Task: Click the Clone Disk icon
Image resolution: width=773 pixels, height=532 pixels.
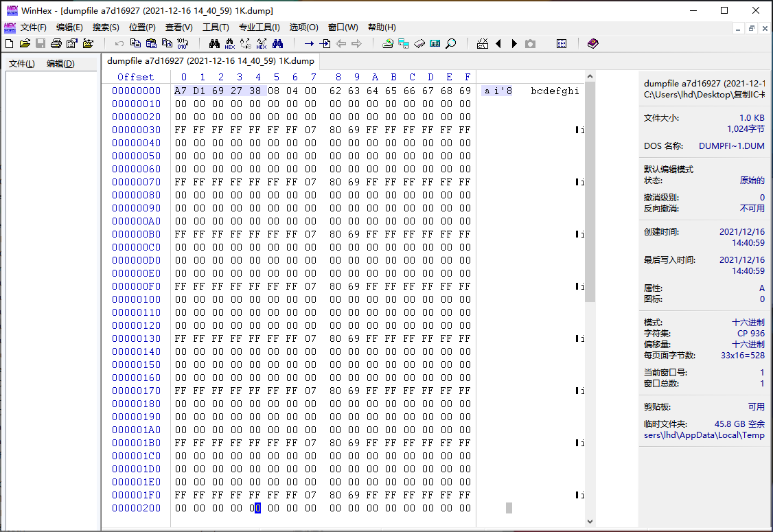Action: [x=404, y=43]
